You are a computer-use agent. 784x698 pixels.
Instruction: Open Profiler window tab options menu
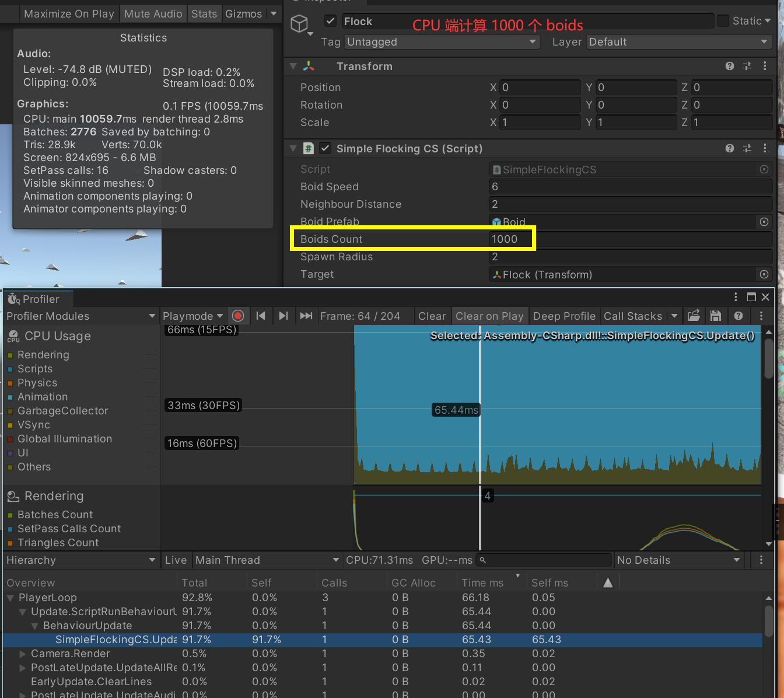(736, 297)
